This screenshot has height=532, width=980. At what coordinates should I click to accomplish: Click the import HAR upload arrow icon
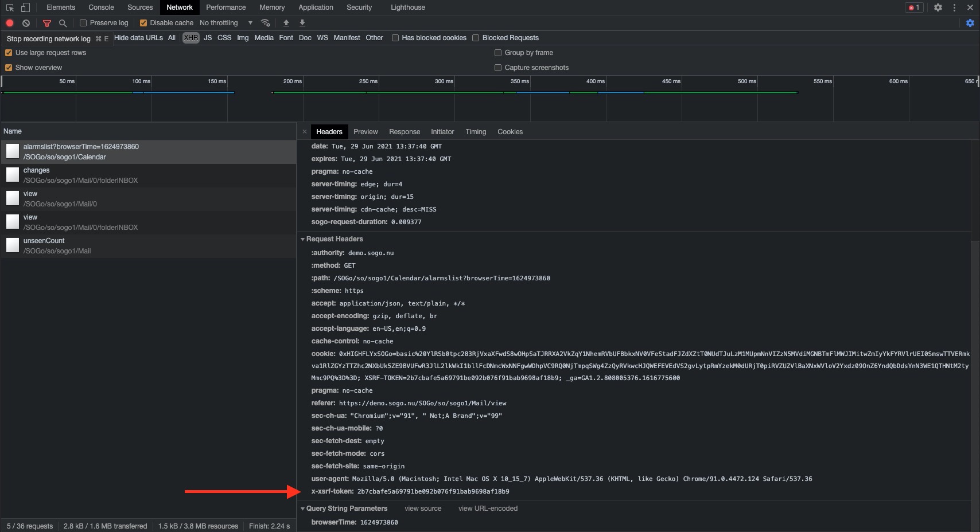click(x=286, y=23)
